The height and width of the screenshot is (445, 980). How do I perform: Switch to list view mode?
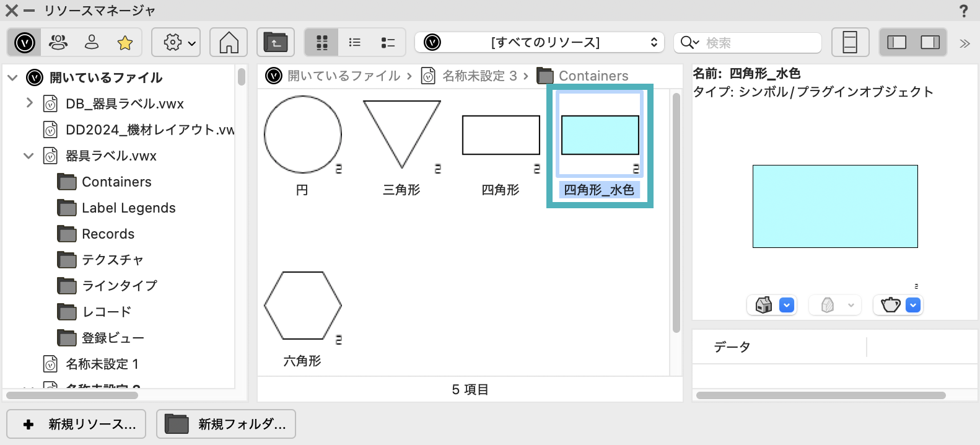355,43
